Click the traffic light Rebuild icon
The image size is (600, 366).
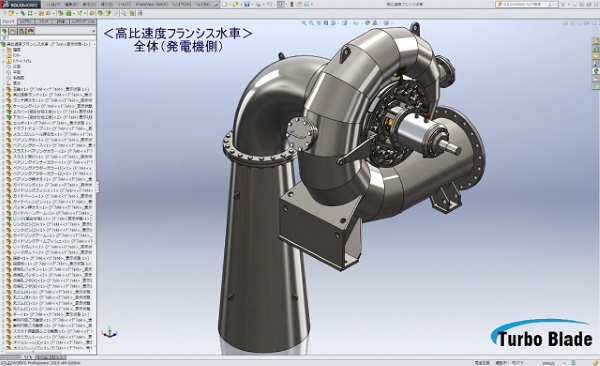[292, 4]
